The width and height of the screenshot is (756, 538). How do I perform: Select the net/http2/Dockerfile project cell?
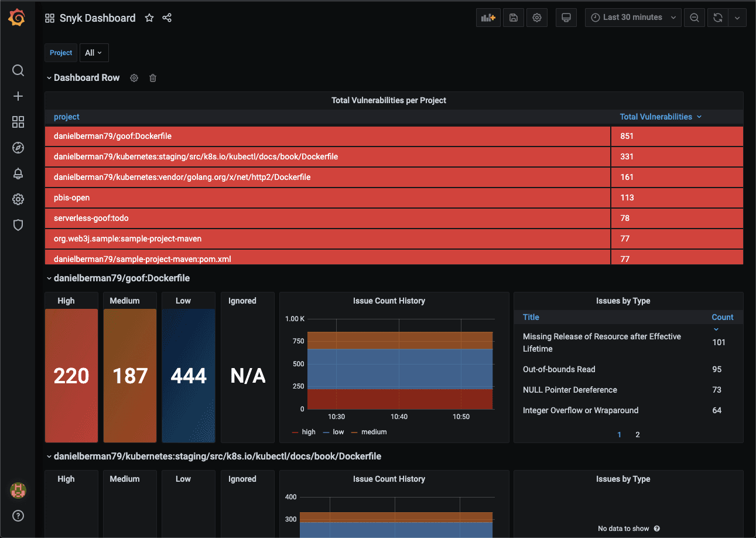[327, 177]
